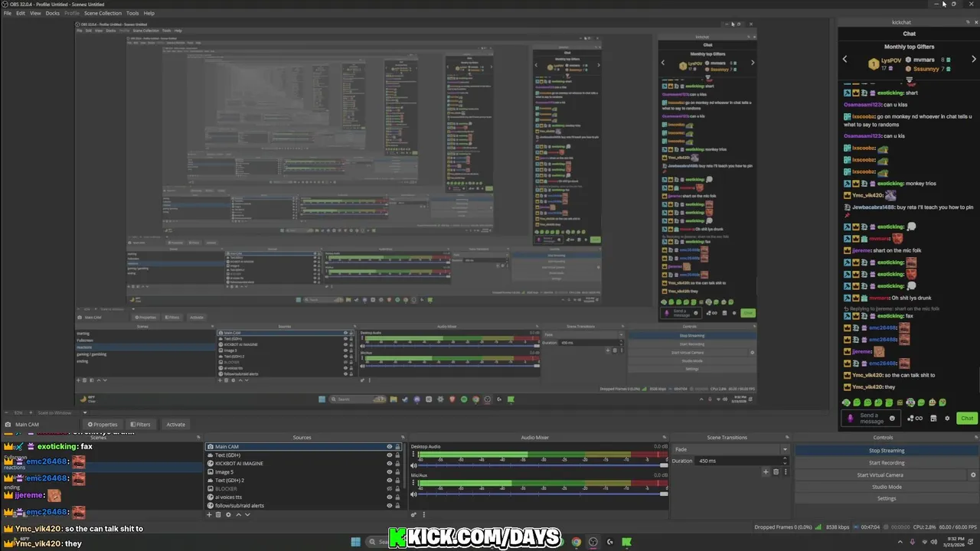Viewport: 980px width, 551px height.
Task: Move selected source up
Action: coord(238,515)
